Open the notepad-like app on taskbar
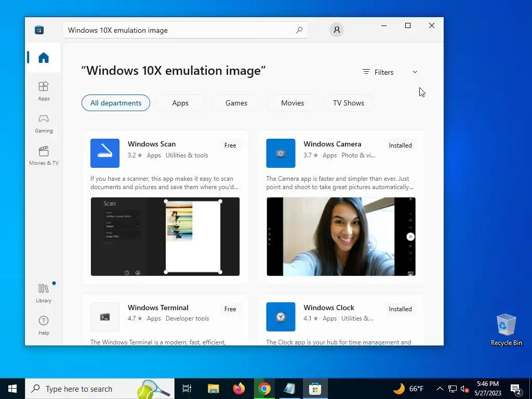This screenshot has height=399, width=532. coord(290,389)
